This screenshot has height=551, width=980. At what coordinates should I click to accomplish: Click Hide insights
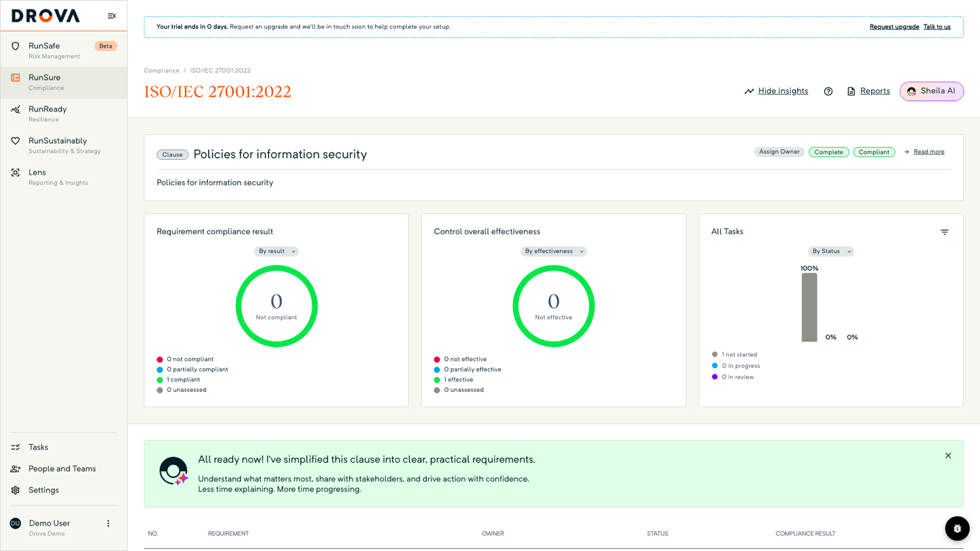coord(783,91)
